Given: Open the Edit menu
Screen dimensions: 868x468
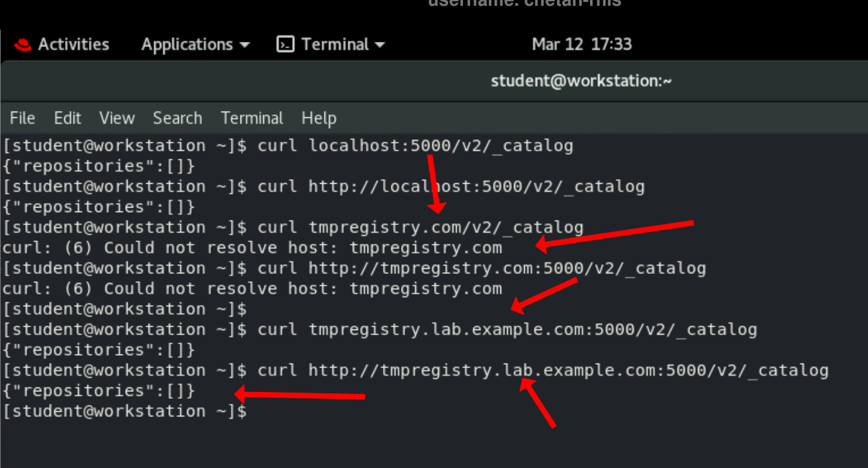Looking at the screenshot, I should coord(67,118).
